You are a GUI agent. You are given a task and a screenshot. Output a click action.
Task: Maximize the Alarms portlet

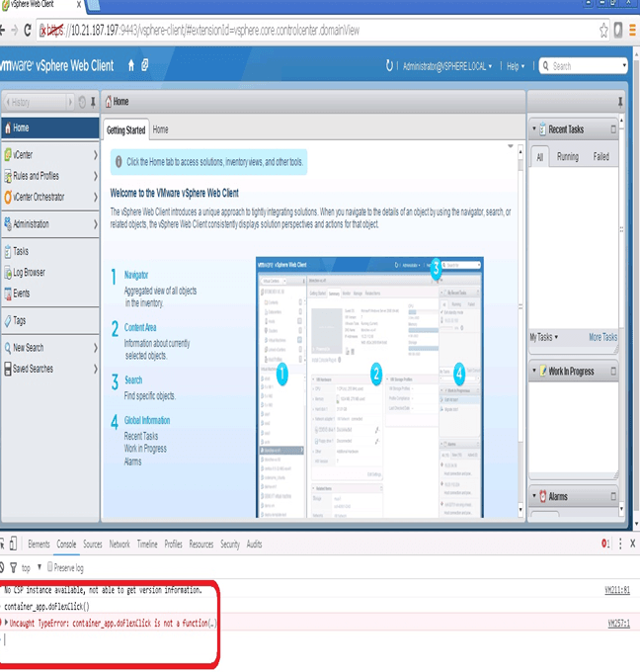(613, 496)
